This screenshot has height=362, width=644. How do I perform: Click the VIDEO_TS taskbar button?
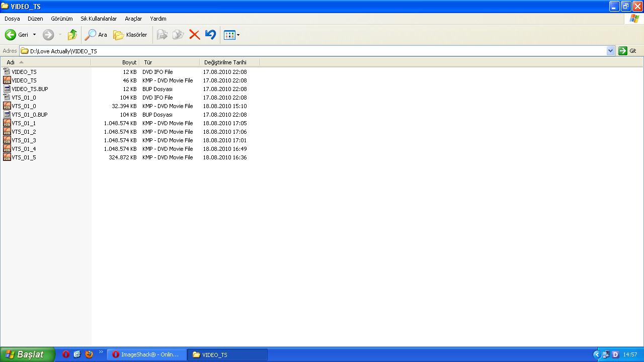(227, 354)
